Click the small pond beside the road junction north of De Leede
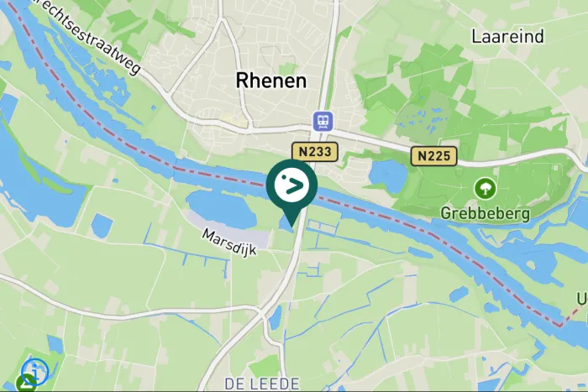Viewport: 588px width, 392px height. coord(276,318)
